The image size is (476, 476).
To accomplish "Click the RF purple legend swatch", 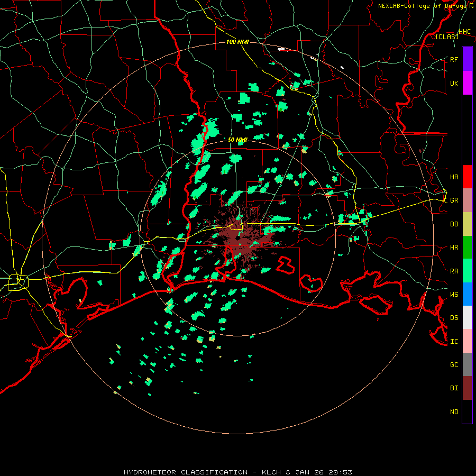I will click(x=467, y=59).
